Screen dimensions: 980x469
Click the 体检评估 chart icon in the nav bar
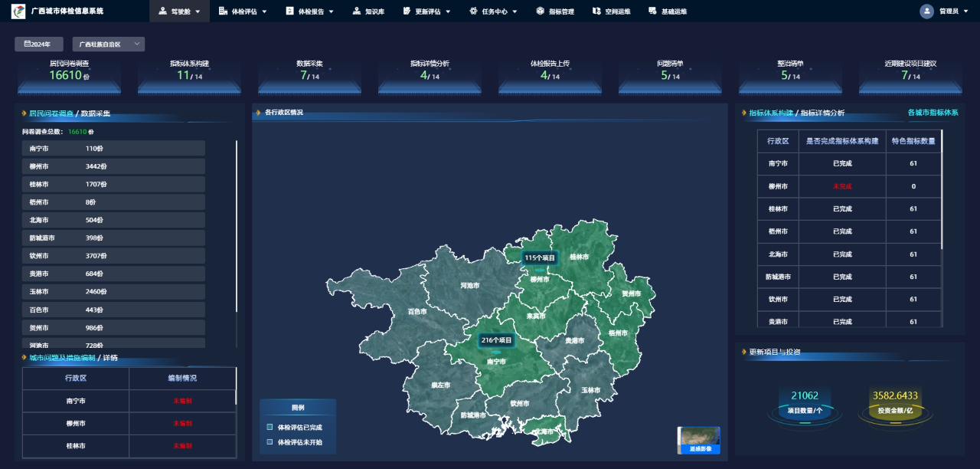point(222,11)
